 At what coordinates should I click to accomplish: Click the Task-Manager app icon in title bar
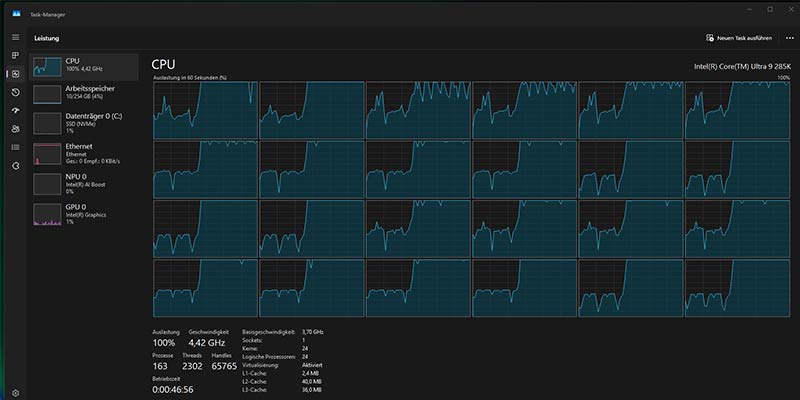click(x=15, y=14)
